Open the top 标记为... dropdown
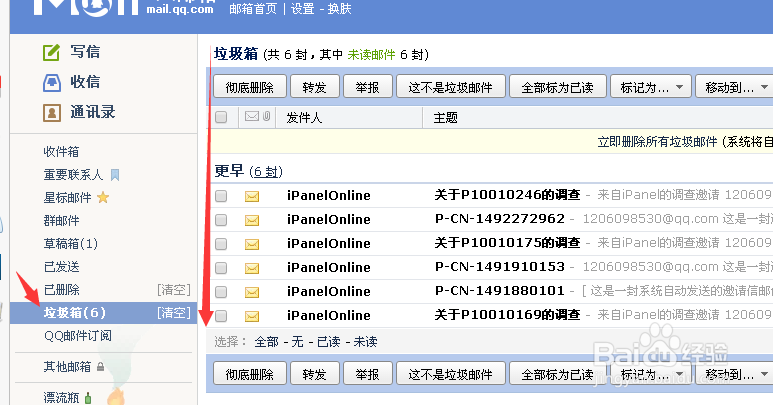773x405 pixels. [x=651, y=87]
